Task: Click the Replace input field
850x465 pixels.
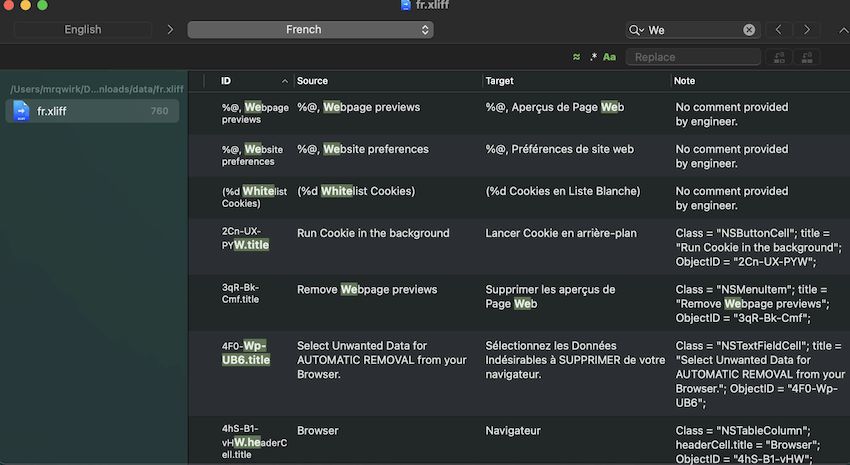Action: tap(692, 58)
